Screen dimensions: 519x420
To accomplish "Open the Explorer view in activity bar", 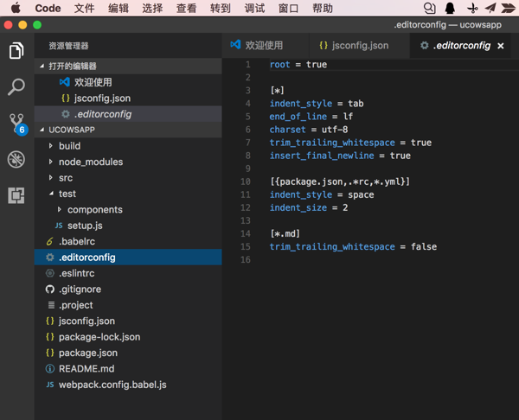I will pyautogui.click(x=16, y=52).
